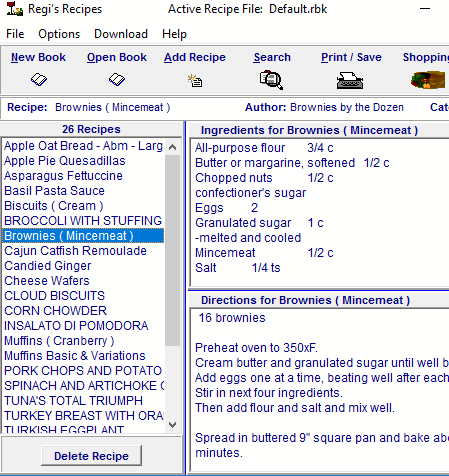The width and height of the screenshot is (449, 476).
Task: Select INSALATO DI POMODORA recipe
Action: 83,326
